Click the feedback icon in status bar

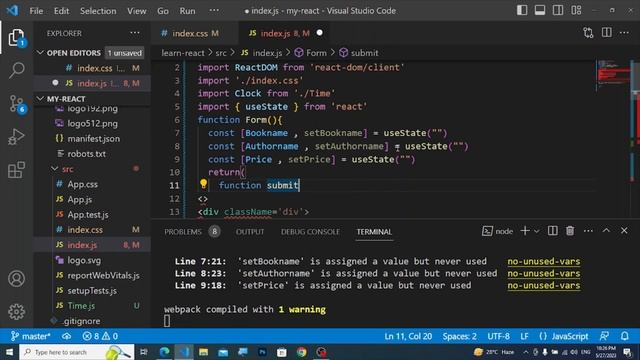[x=604, y=336]
